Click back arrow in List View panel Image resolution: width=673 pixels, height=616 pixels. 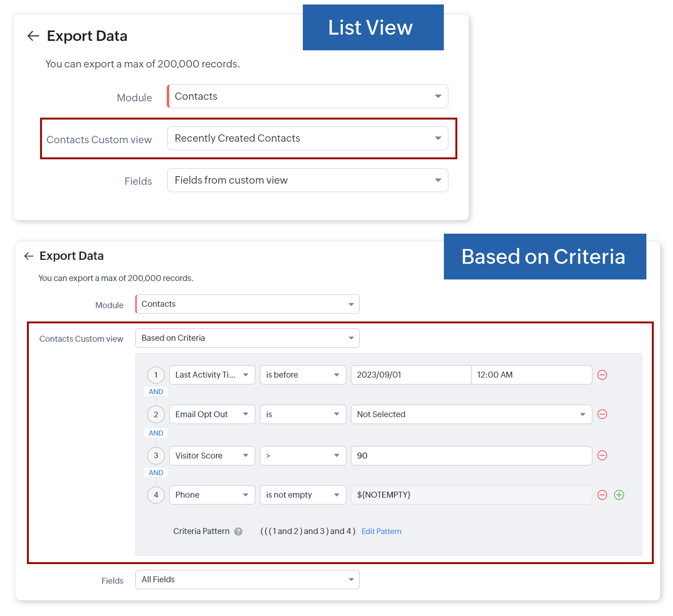point(33,36)
